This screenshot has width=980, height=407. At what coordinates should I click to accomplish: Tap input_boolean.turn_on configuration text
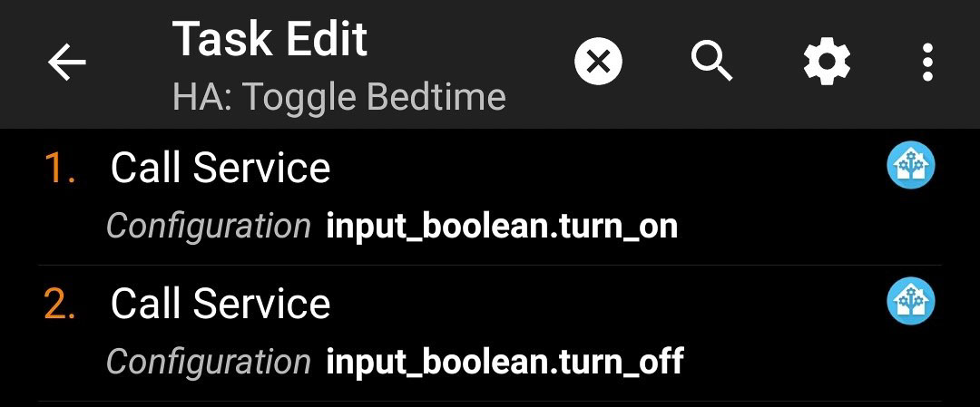click(502, 227)
